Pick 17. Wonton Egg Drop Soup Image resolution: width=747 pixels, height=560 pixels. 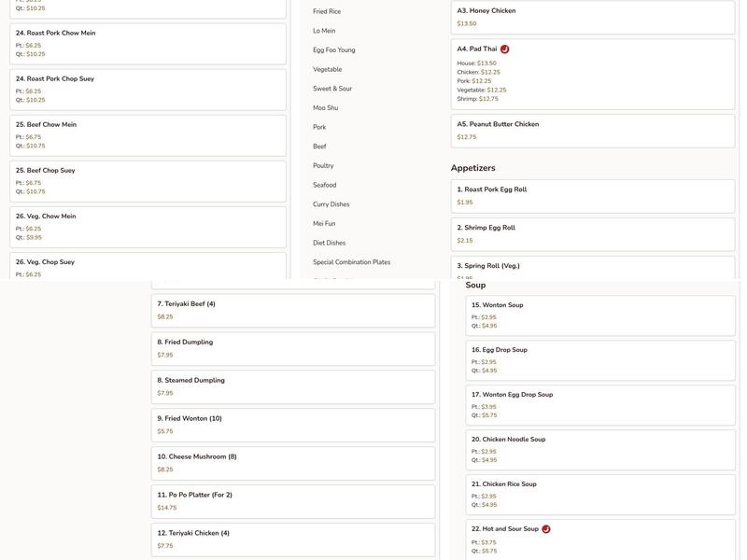point(600,405)
